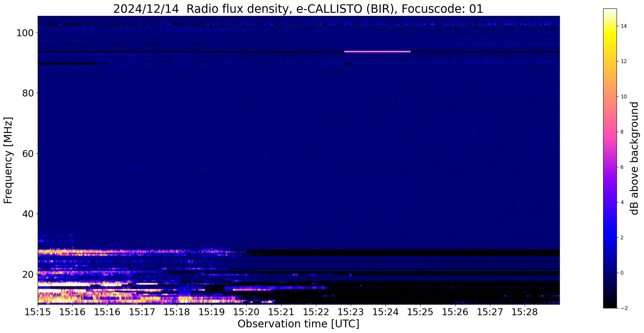Click the 15:18 time tick label

tap(177, 312)
